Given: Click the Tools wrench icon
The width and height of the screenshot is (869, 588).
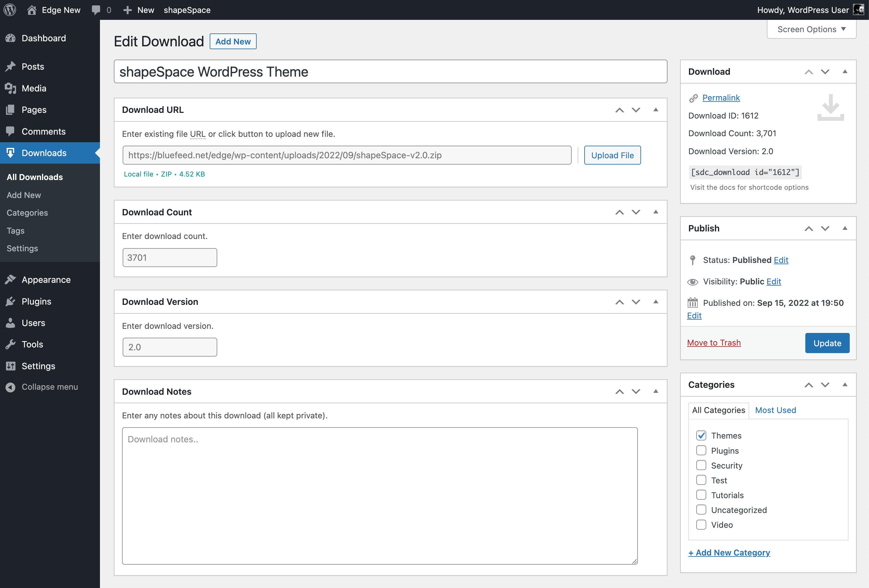Looking at the screenshot, I should (10, 344).
